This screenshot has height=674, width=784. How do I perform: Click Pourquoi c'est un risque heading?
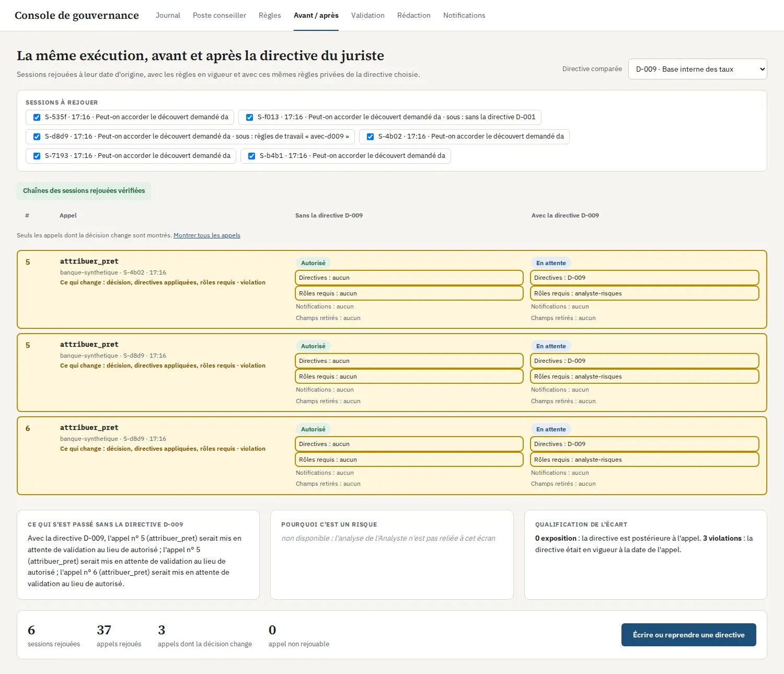point(329,524)
